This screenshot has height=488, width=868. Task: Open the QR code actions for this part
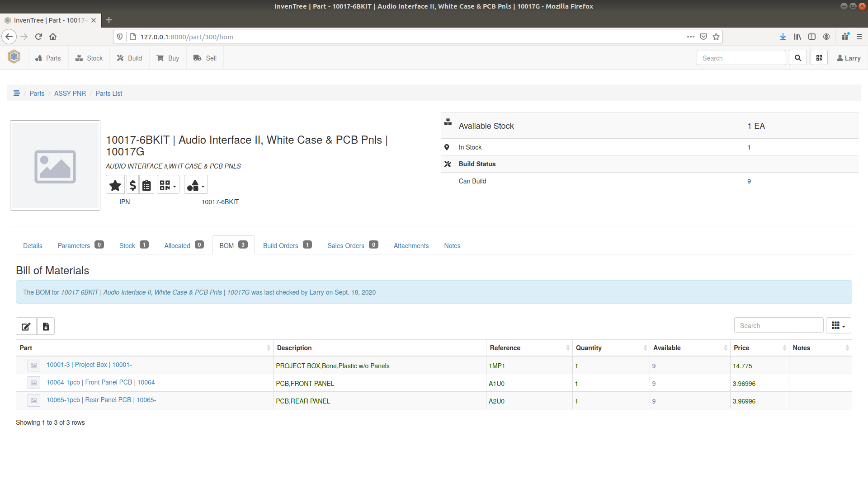click(x=168, y=184)
